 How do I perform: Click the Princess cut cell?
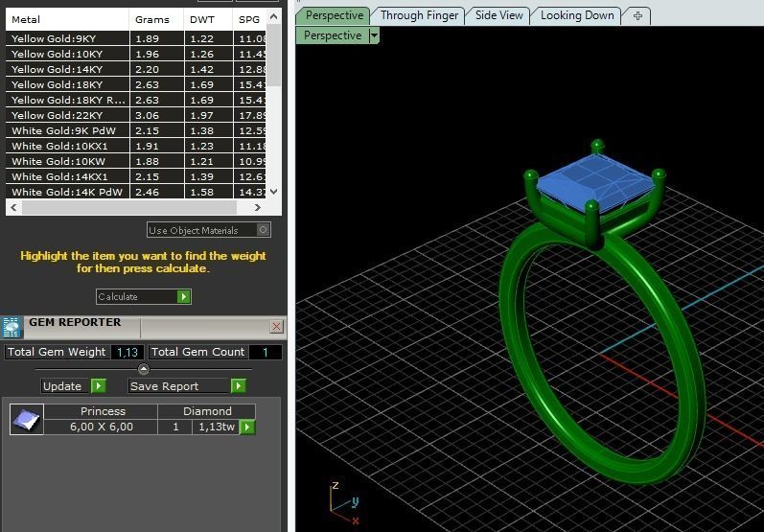pyautogui.click(x=101, y=411)
